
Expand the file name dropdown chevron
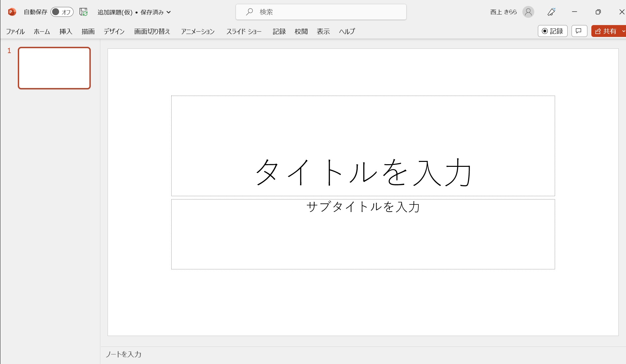(169, 12)
